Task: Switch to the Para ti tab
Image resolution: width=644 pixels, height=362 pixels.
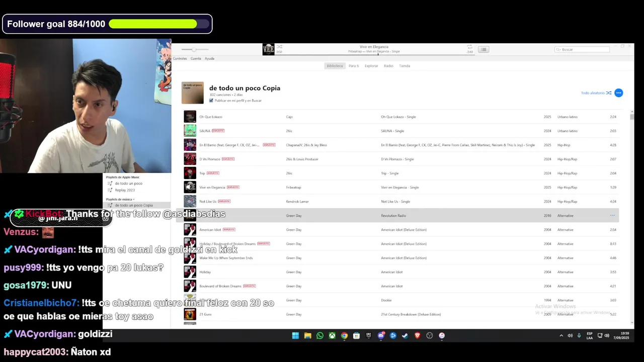Action: [354, 66]
